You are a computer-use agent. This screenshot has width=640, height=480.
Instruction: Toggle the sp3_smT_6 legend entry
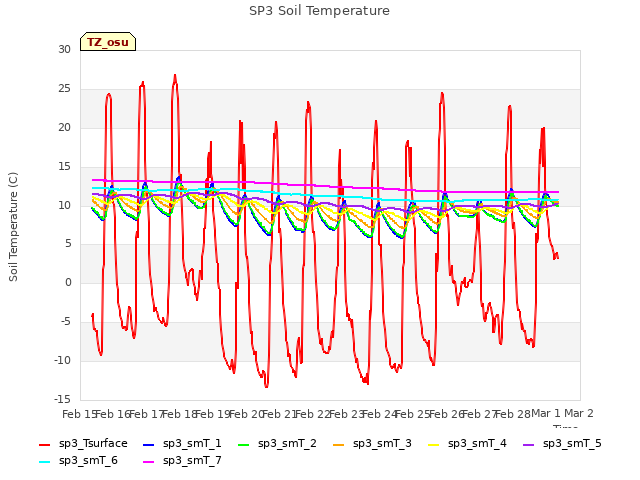[x=78, y=461]
